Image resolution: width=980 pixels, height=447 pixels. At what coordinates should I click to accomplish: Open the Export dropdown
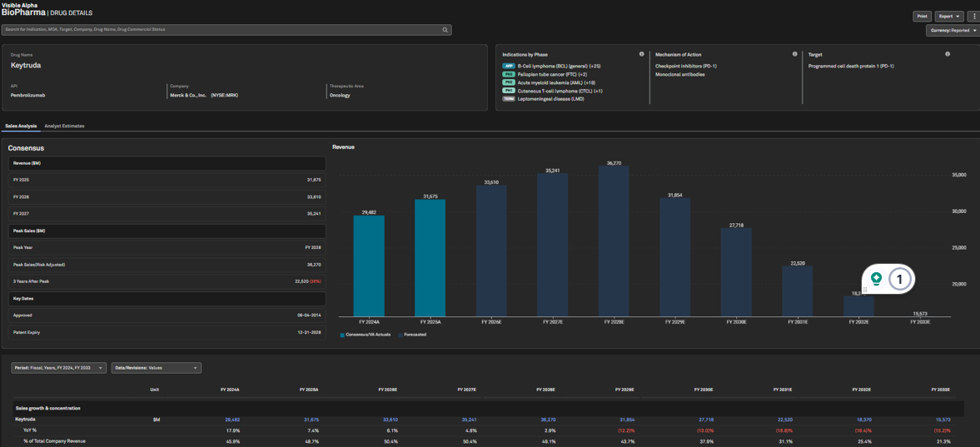point(948,16)
